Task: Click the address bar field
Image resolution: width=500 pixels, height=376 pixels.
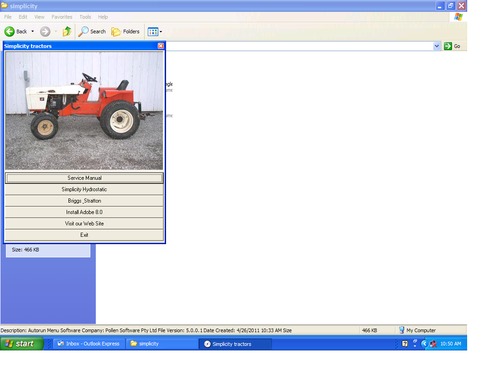Action: click(299, 46)
